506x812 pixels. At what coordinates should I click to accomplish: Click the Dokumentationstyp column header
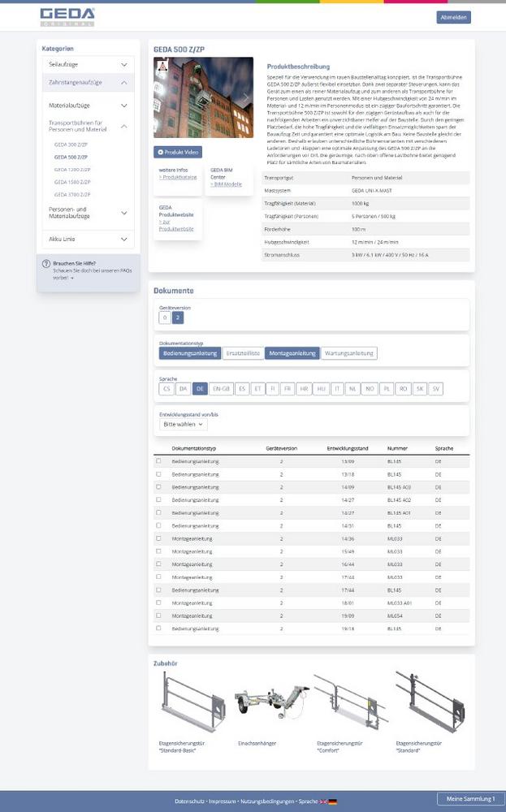(193, 448)
